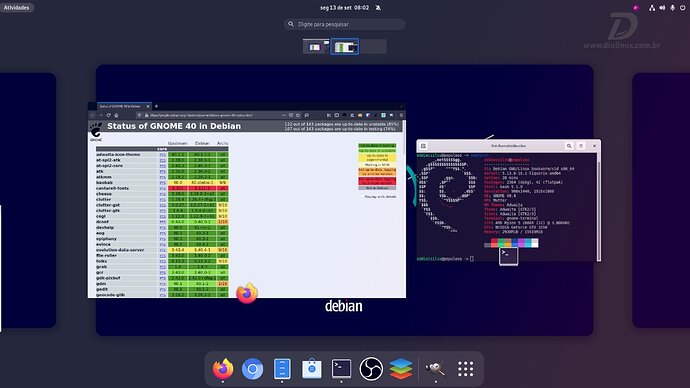The image size is (690, 388).
Task: Click the Terminal window overlay icon
Action: 508,256
